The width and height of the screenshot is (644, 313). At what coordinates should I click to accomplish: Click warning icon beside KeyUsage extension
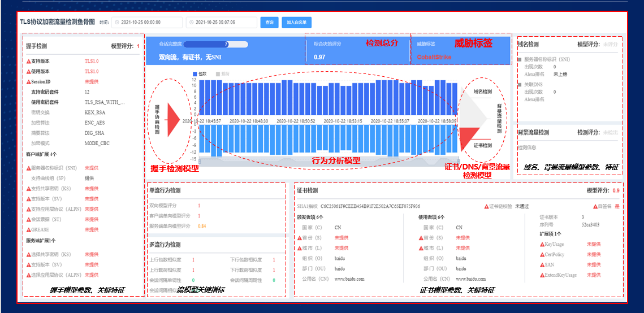click(542, 244)
